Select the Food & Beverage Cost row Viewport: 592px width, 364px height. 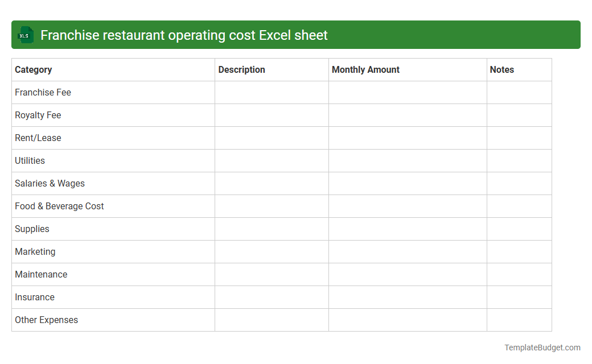click(59, 206)
